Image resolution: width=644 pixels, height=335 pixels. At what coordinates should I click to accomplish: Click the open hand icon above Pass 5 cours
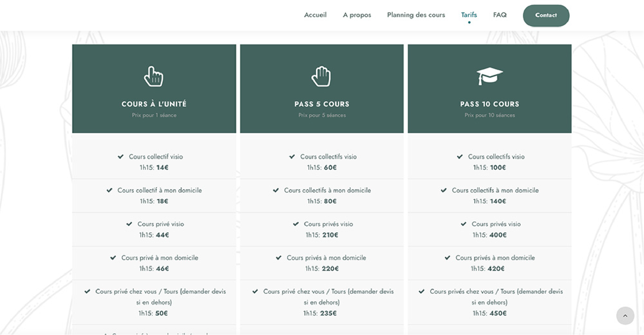pos(321,76)
